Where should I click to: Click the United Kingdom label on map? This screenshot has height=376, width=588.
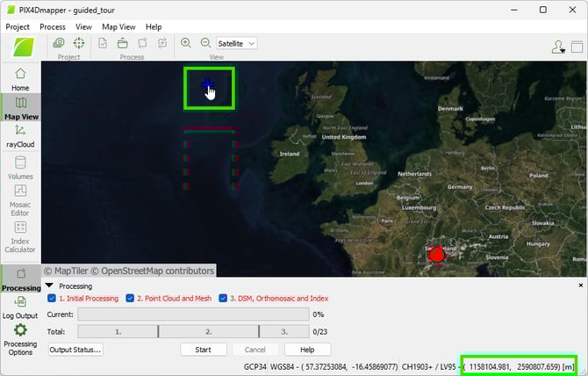tap(344, 137)
